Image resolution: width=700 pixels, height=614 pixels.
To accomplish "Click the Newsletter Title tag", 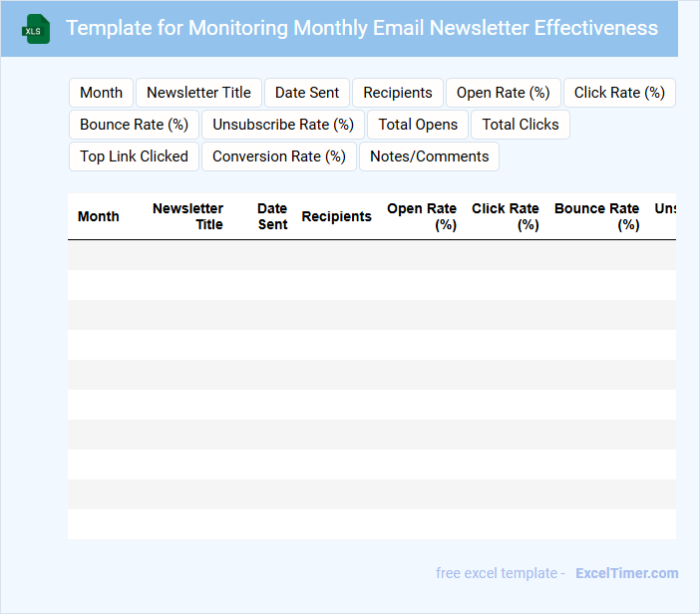I will [198, 93].
